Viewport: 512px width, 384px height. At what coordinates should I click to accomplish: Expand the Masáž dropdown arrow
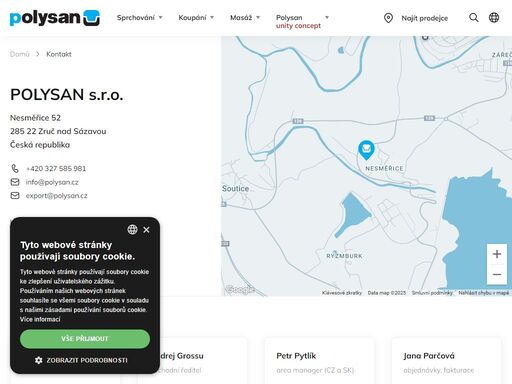tap(258, 17)
